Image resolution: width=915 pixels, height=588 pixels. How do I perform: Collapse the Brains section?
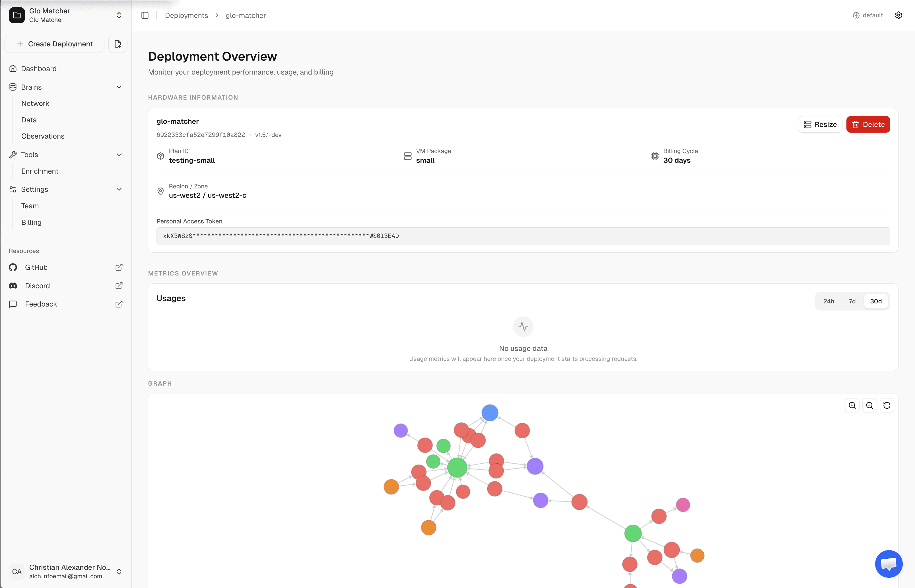119,87
